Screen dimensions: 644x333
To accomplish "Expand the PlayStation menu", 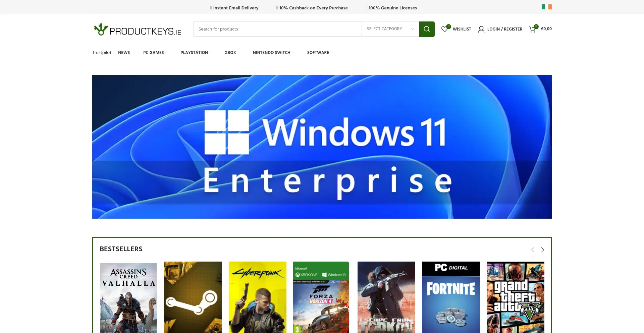I will (x=196, y=53).
